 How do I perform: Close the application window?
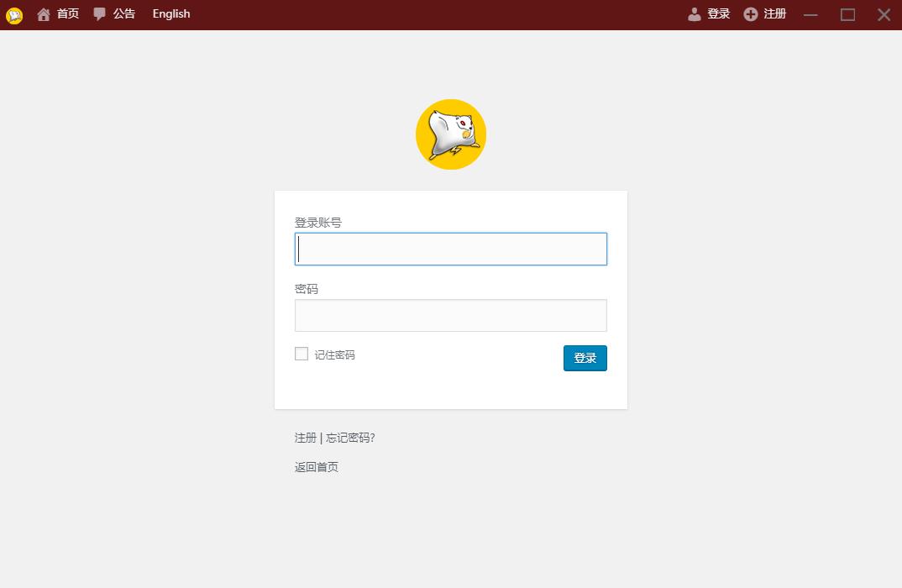[884, 15]
